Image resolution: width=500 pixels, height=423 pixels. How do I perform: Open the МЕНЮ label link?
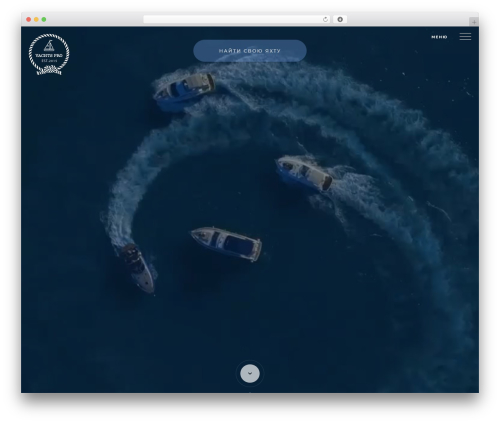439,37
